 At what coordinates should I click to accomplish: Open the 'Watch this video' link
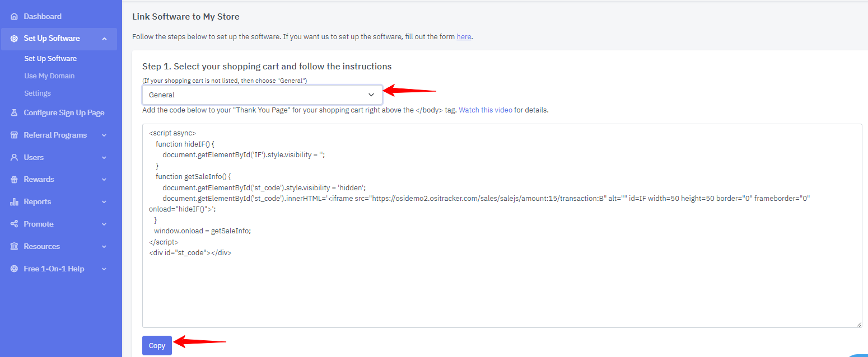tap(486, 110)
